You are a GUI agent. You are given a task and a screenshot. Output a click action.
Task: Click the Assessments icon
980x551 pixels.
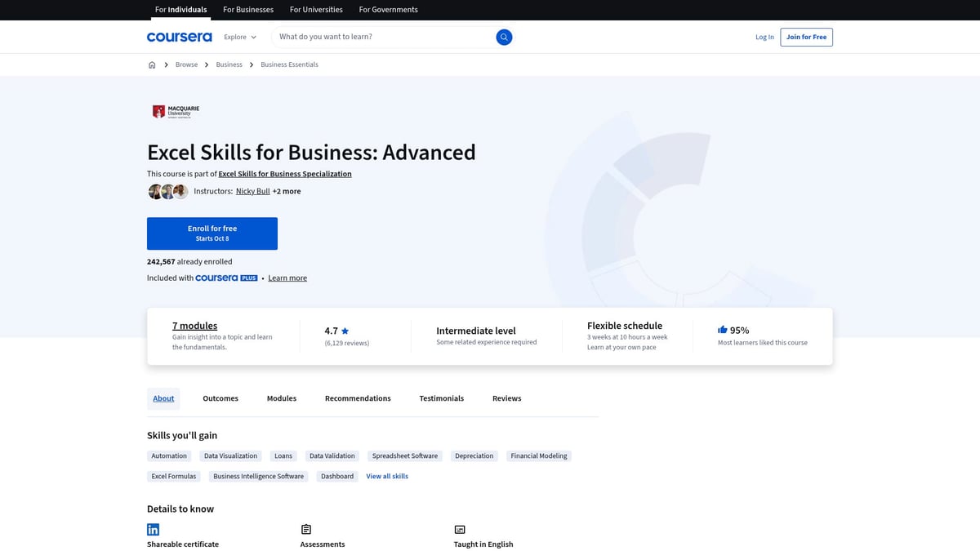click(305, 529)
